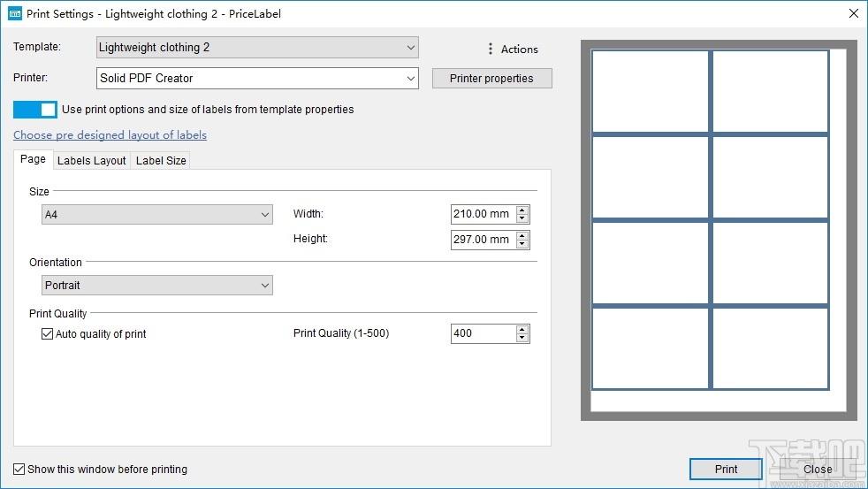The height and width of the screenshot is (489, 868).
Task: Toggle use print options from template switch
Action: coord(34,109)
